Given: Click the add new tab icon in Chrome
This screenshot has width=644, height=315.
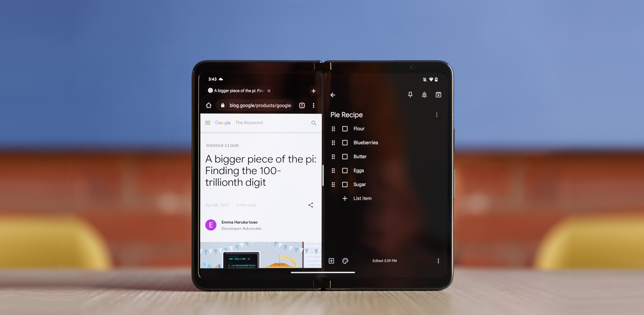Looking at the screenshot, I should point(313,90).
